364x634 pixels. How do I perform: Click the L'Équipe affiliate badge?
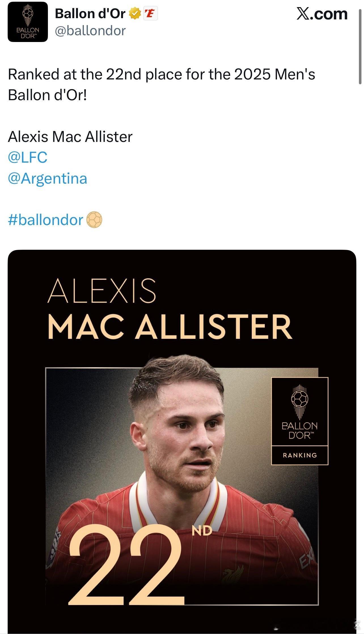tap(151, 14)
